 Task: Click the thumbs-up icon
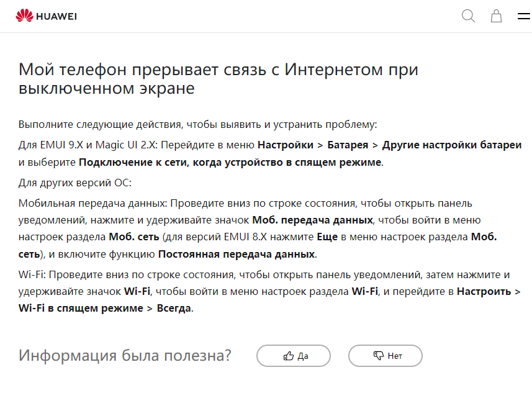[x=289, y=356]
